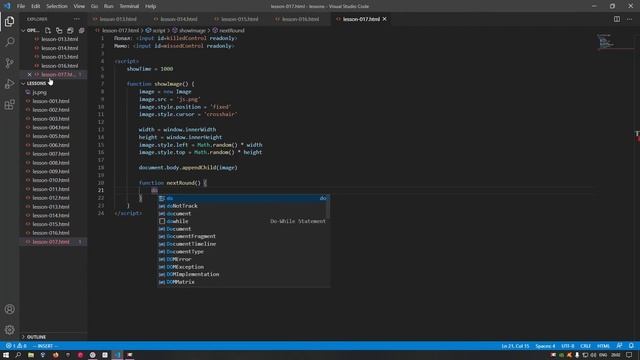Click the Ln 21, Col 15 position indicator
This screenshot has height=360, width=640.
point(515,346)
